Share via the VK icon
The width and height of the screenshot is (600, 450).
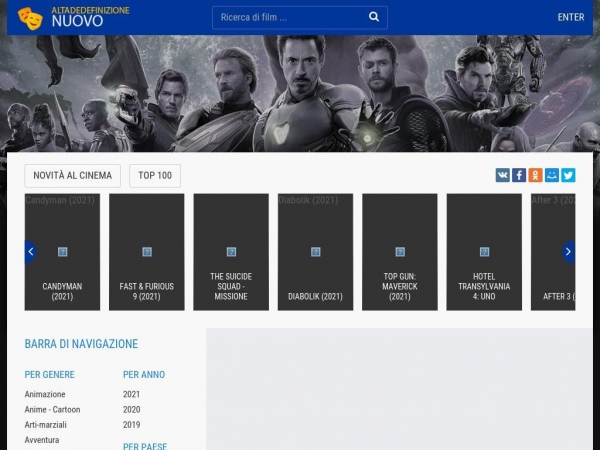(503, 175)
